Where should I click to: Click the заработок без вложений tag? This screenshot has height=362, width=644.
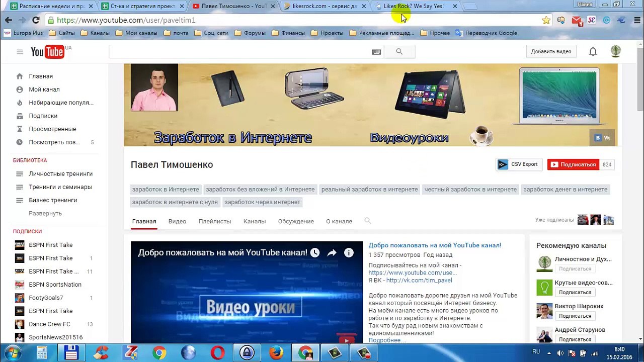(x=260, y=190)
